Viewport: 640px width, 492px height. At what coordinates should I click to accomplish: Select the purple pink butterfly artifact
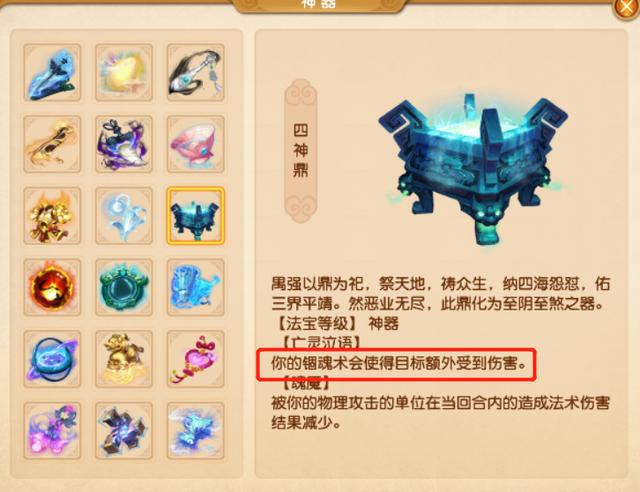coord(52,430)
